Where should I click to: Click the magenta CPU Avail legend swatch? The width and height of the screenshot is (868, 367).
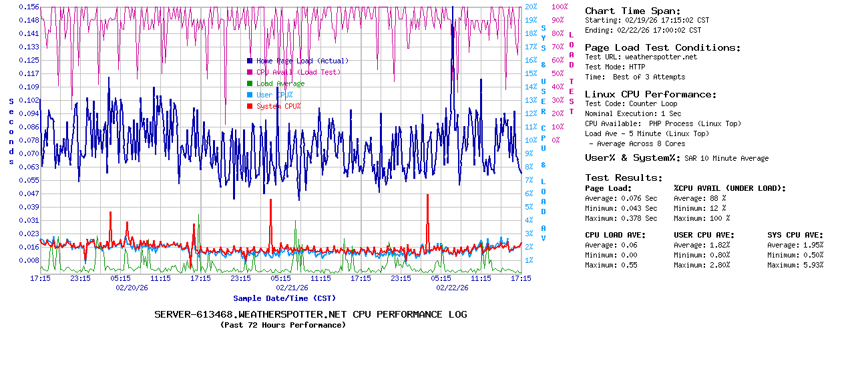250,72
